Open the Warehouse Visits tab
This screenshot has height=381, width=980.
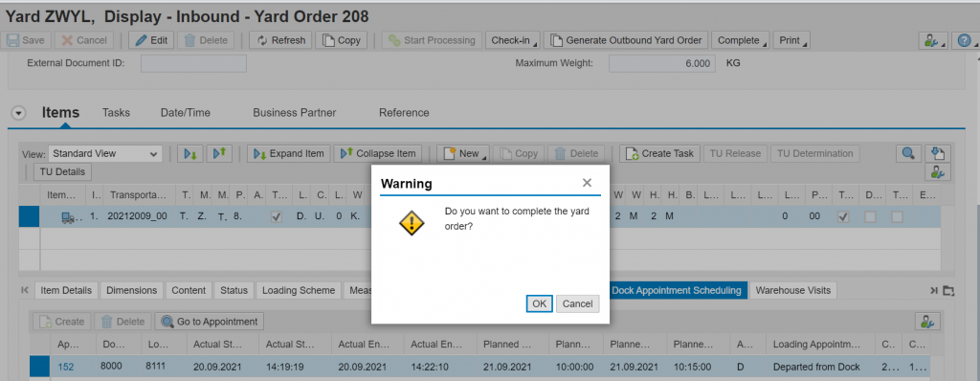tap(793, 290)
